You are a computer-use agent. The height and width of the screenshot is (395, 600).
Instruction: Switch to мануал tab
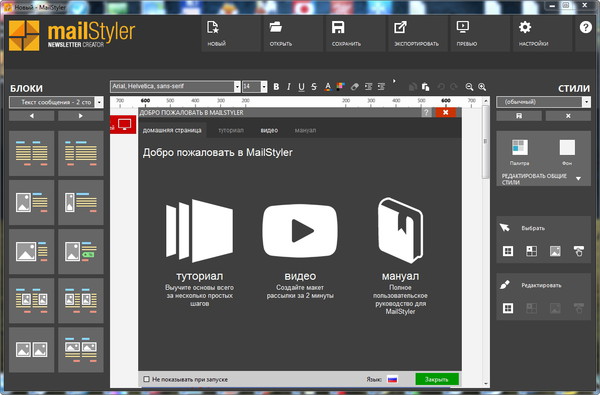click(305, 130)
